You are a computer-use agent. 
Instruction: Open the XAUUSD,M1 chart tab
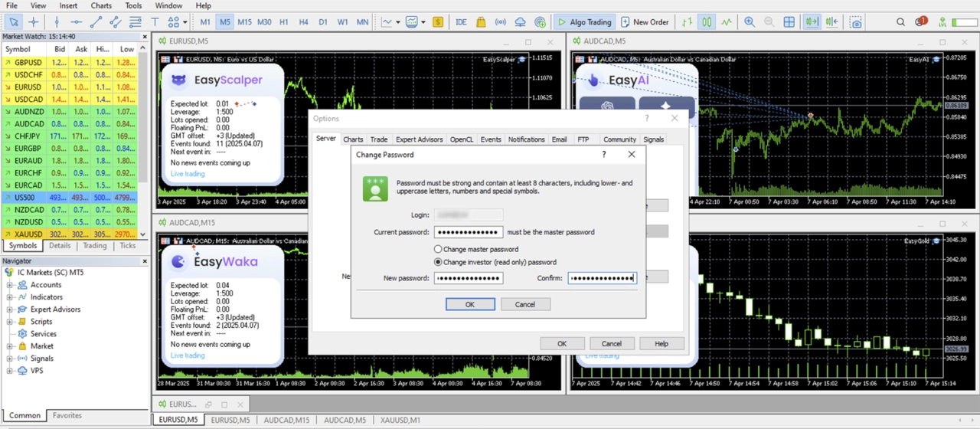tap(400, 420)
